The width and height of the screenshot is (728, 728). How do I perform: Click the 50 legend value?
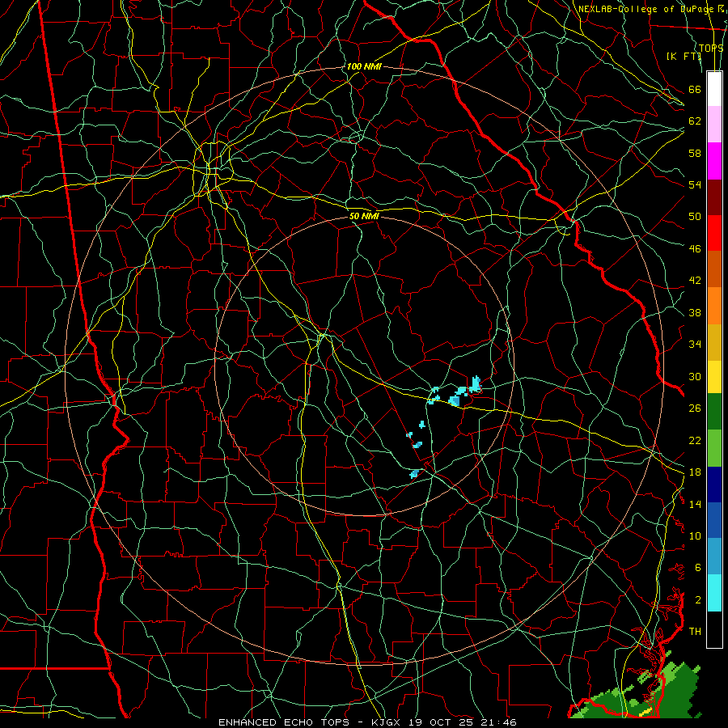pyautogui.click(x=695, y=217)
